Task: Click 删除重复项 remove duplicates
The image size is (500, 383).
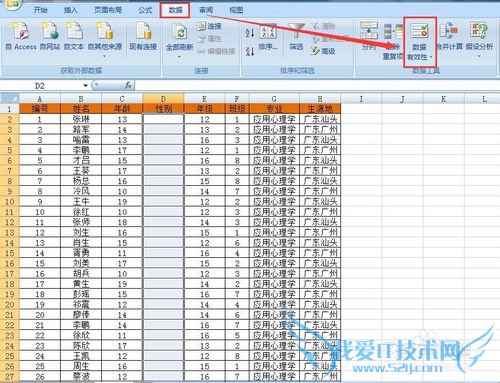Action: (x=392, y=42)
